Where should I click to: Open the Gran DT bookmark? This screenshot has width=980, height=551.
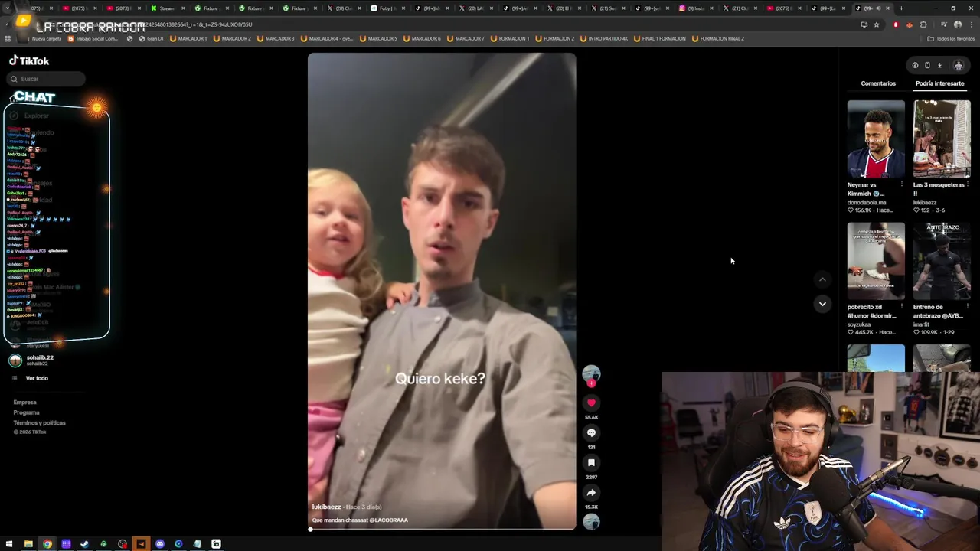point(151,38)
